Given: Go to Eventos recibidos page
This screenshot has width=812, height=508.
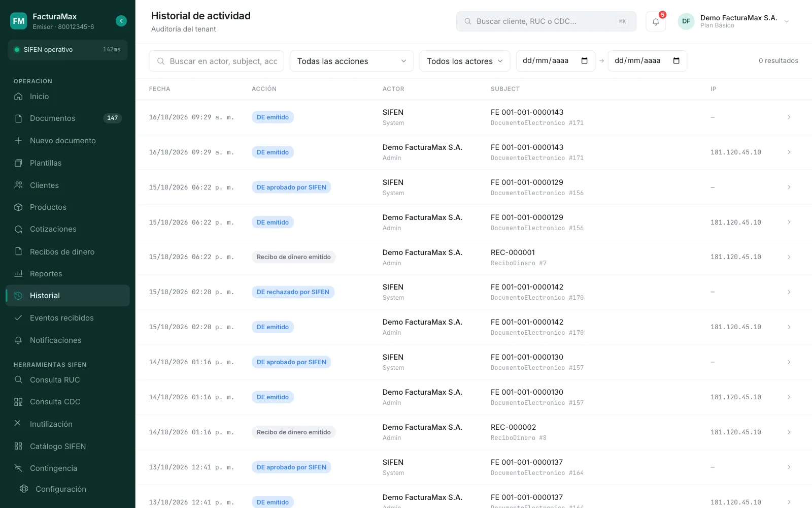Looking at the screenshot, I should pyautogui.click(x=67, y=318).
